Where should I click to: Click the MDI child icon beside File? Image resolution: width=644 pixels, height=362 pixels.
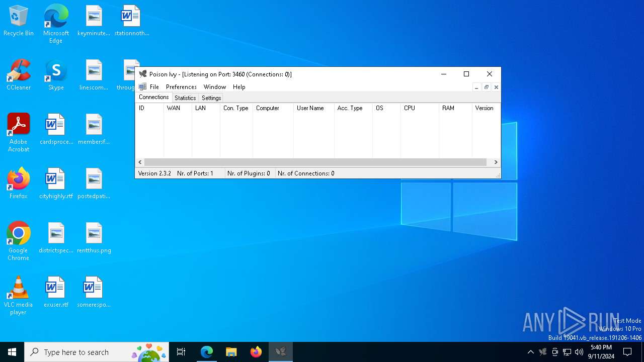(x=142, y=87)
